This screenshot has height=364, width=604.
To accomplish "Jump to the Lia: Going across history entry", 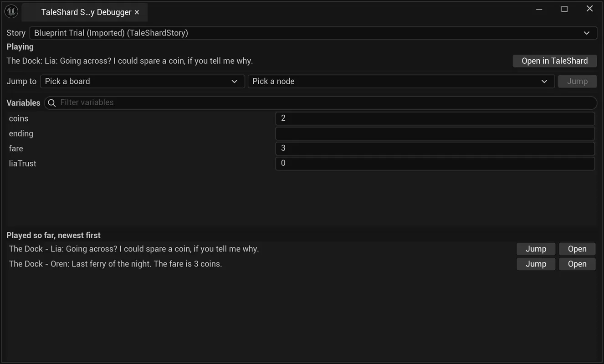I will click(x=536, y=249).
